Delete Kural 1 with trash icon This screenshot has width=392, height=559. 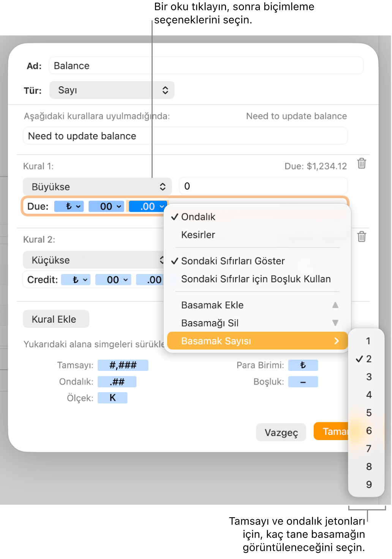pyautogui.click(x=362, y=163)
